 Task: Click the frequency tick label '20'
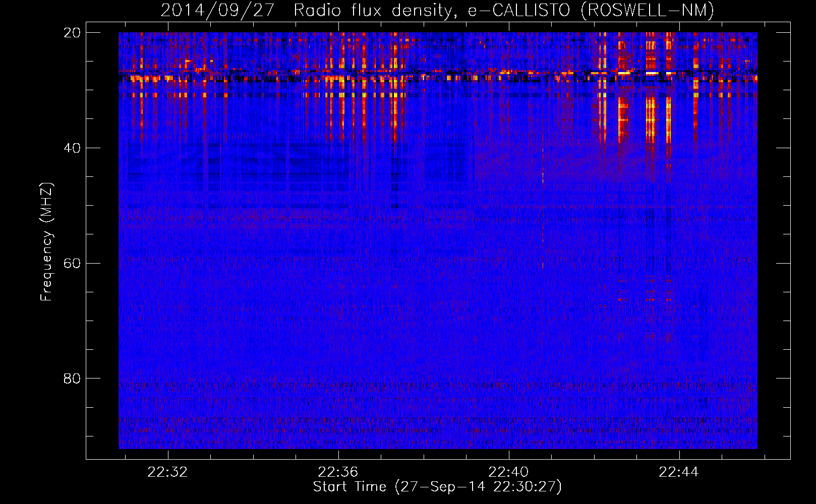[x=72, y=33]
